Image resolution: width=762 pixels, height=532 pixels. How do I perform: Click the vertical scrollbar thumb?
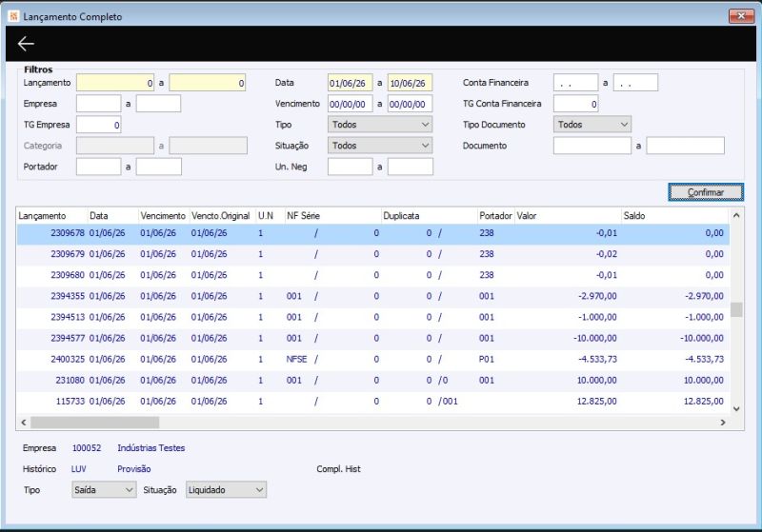(736, 309)
